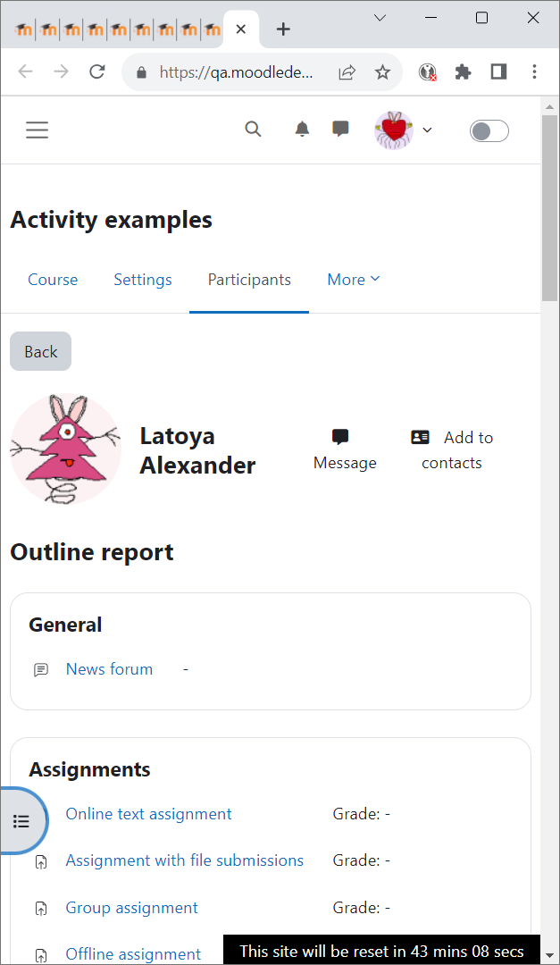The image size is (560, 965).
Task: Open the Chrome three-dot menu
Action: click(534, 72)
